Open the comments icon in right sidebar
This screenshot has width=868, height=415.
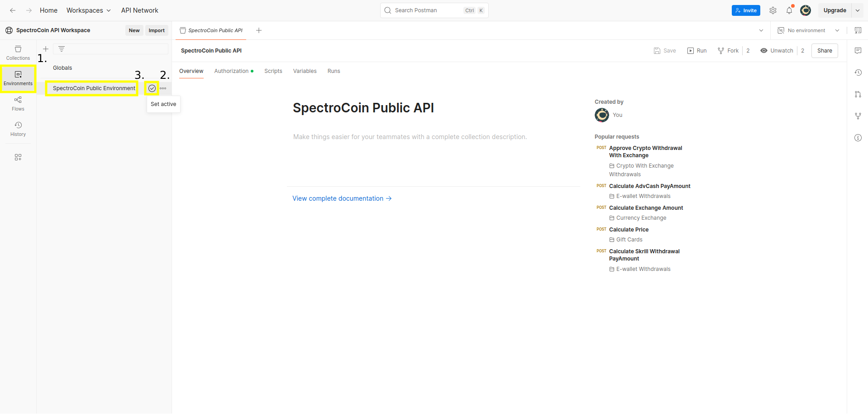tap(858, 51)
